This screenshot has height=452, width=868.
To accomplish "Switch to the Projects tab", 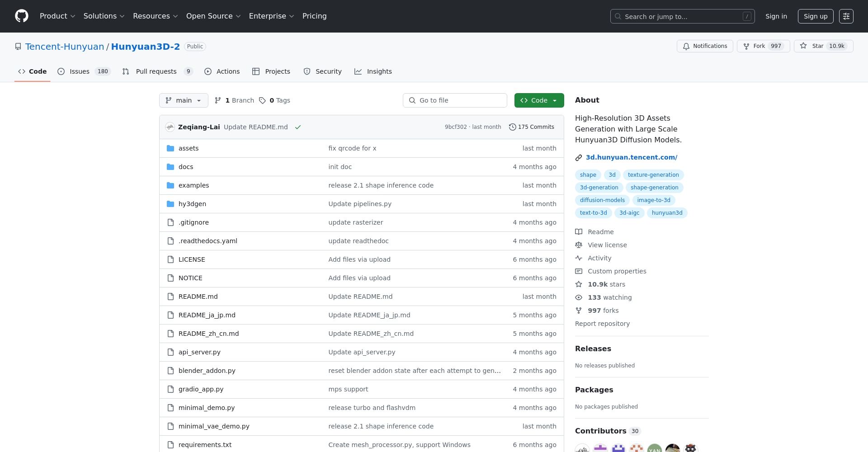I will (x=271, y=71).
